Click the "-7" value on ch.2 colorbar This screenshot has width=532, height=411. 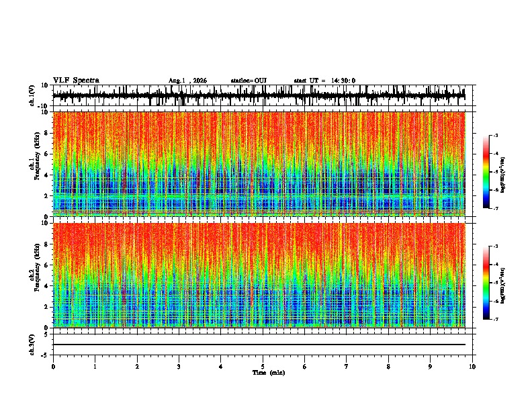(496, 320)
